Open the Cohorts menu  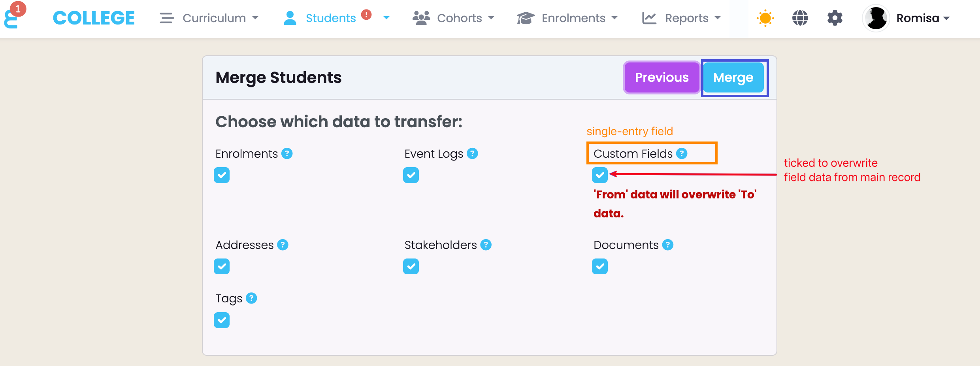click(x=454, y=18)
